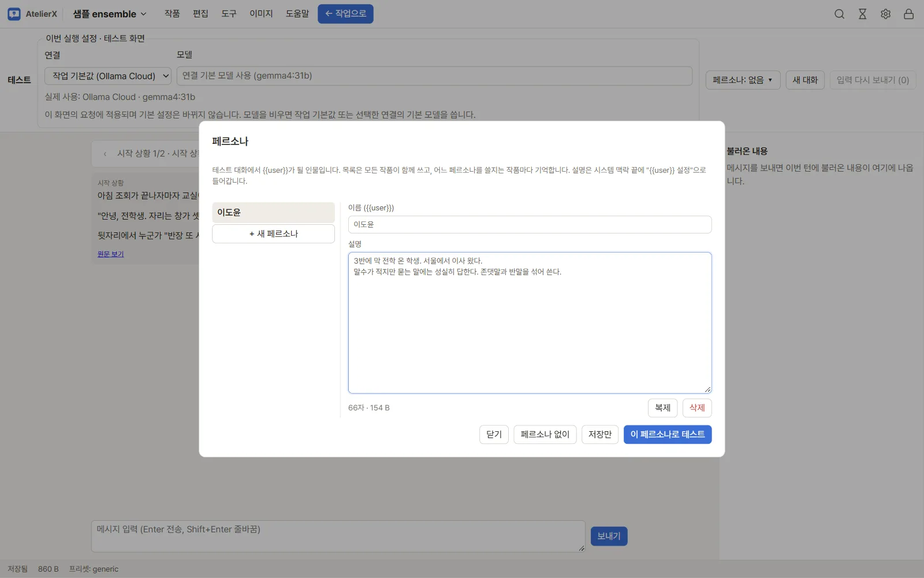Screen dimensions: 924x578
Task: Open the 도움말 menu
Action: 297,14
